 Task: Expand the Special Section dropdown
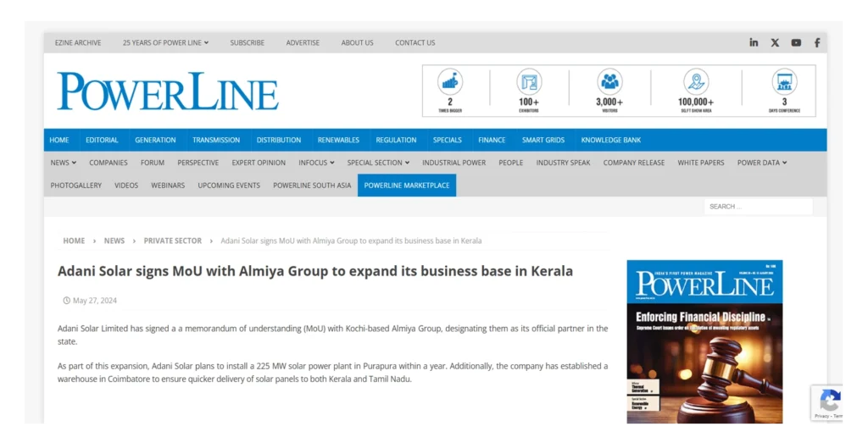pos(378,163)
